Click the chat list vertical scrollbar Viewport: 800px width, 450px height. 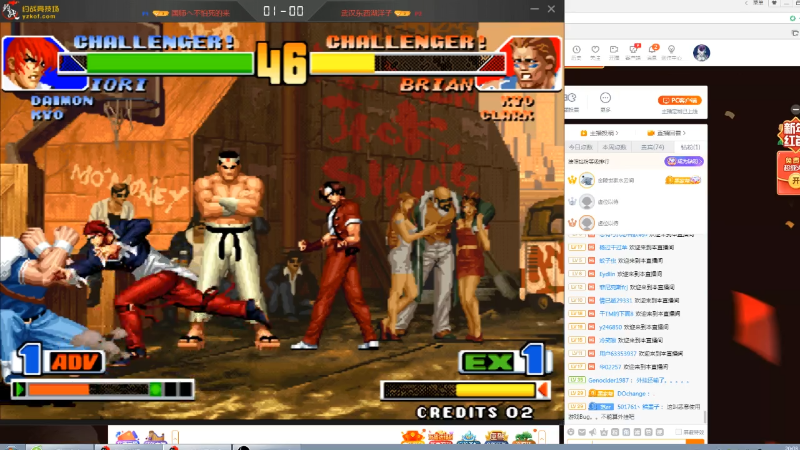point(706,416)
